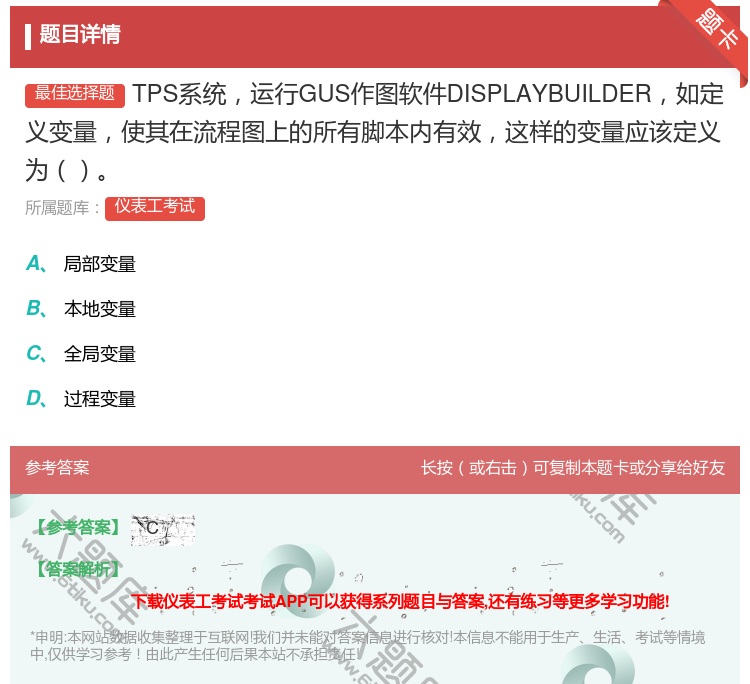Click the 所属题库 label

(63, 208)
